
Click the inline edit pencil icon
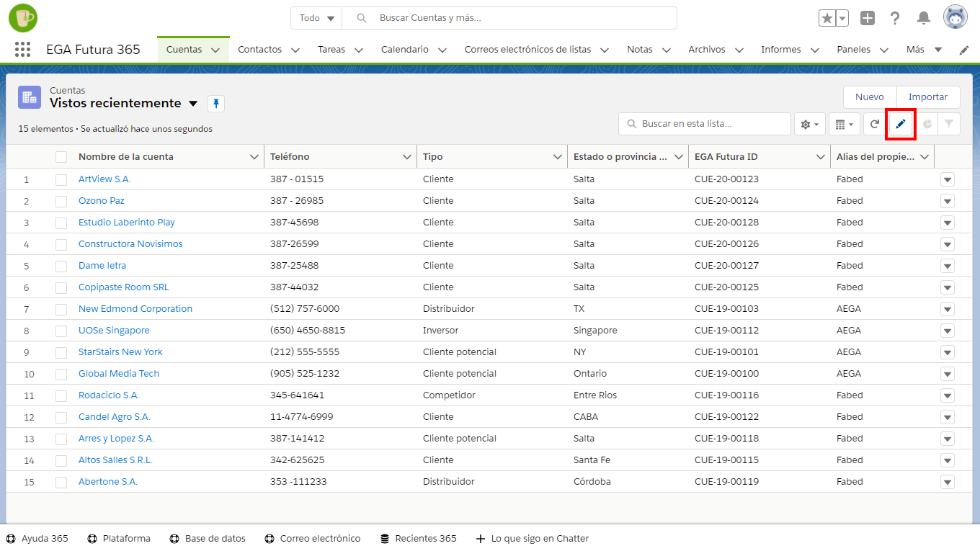(900, 124)
